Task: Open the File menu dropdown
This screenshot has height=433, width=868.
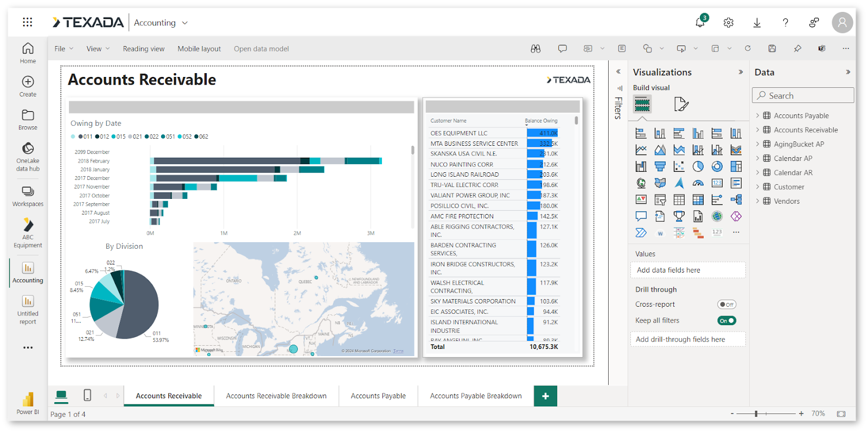Action: (x=64, y=49)
